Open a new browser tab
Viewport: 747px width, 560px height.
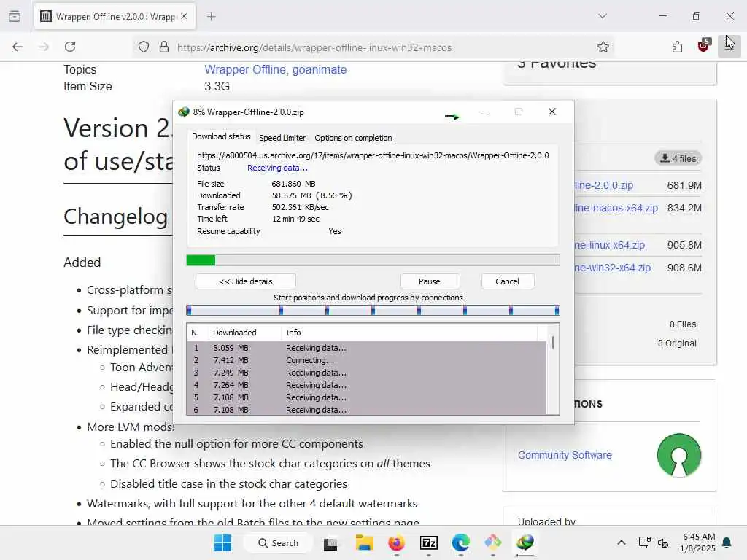point(212,17)
